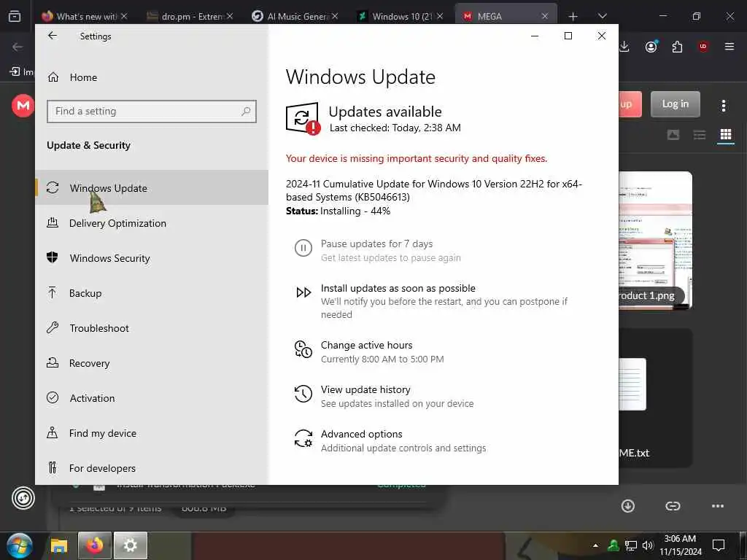Click the fast-forward install updates icon
Image resolution: width=747 pixels, height=560 pixels.
pyautogui.click(x=303, y=292)
